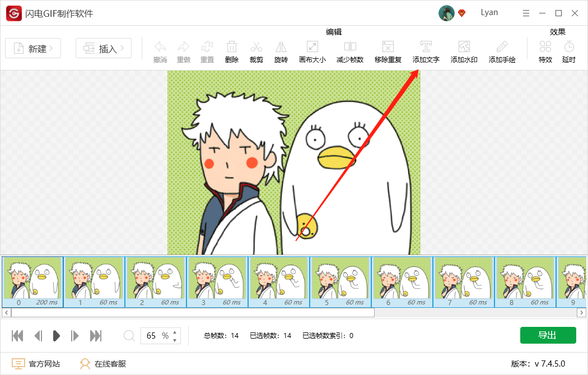Open the hamburger menu next to Lyan
Viewport: 588px width, 375px height.
pyautogui.click(x=526, y=13)
